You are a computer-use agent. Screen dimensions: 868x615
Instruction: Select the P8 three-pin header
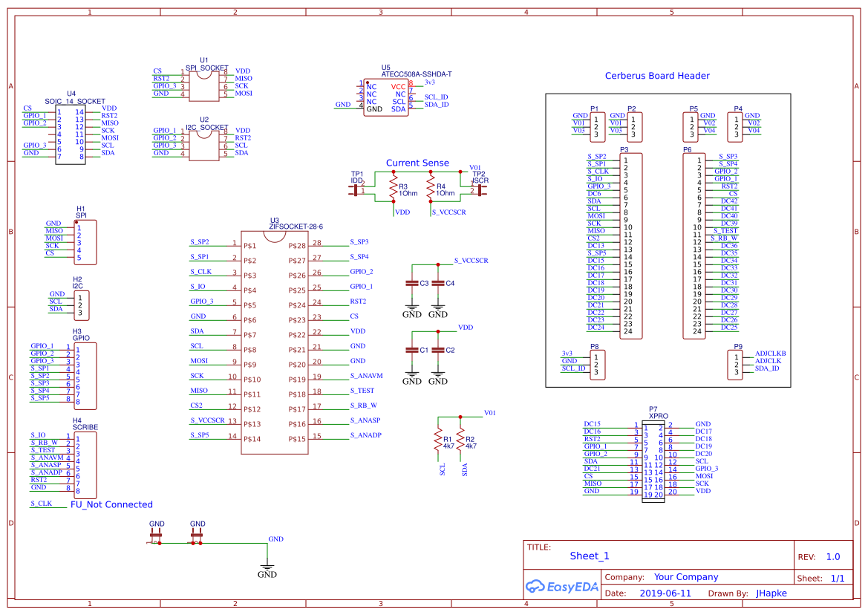(x=598, y=365)
